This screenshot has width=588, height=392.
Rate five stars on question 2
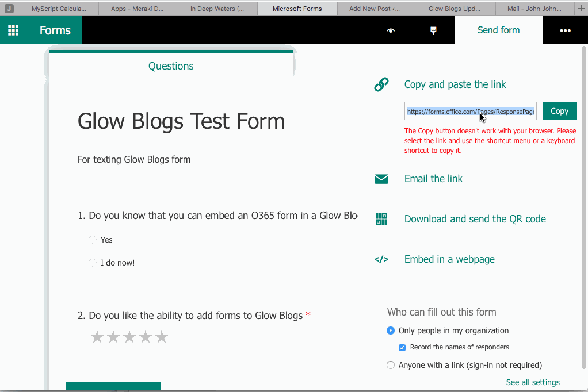[x=162, y=337]
